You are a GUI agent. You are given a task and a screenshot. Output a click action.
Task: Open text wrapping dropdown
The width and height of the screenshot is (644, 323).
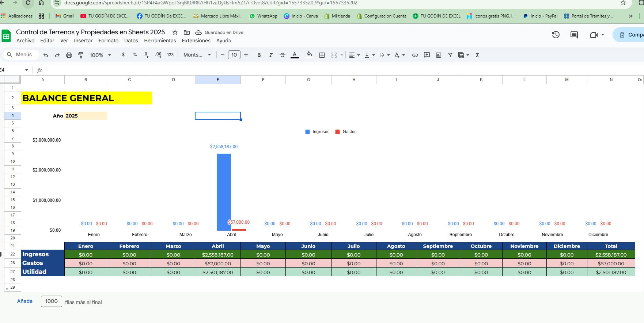[384, 55]
